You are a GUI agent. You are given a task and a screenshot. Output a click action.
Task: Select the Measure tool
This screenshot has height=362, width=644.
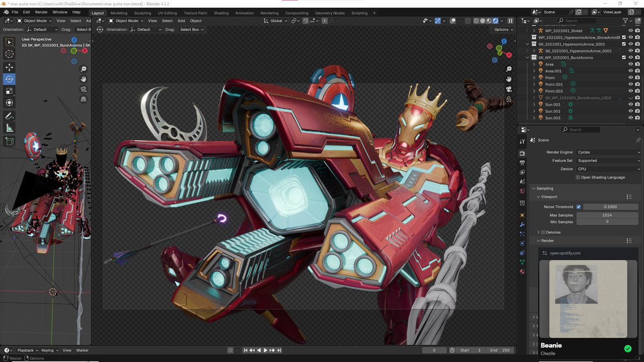9,128
